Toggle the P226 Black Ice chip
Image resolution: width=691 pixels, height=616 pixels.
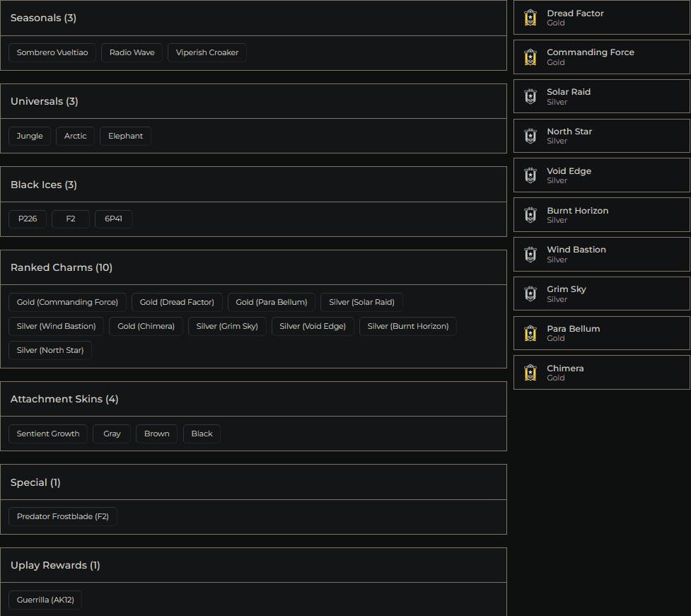point(27,219)
